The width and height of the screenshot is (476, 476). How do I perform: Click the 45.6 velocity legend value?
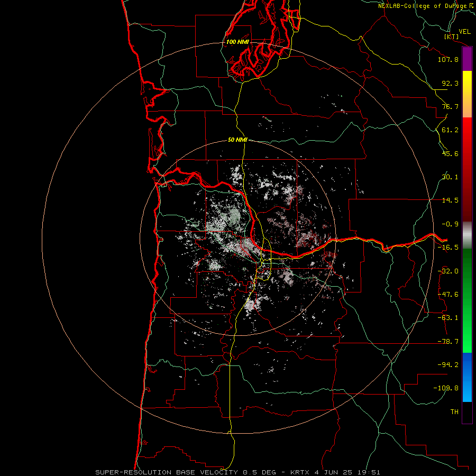450,153
